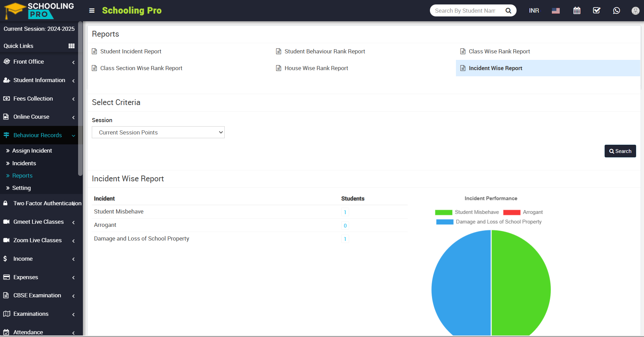Click the House Wise Rank Report document icon
Viewport: 644px width, 337px height.
[279, 68]
